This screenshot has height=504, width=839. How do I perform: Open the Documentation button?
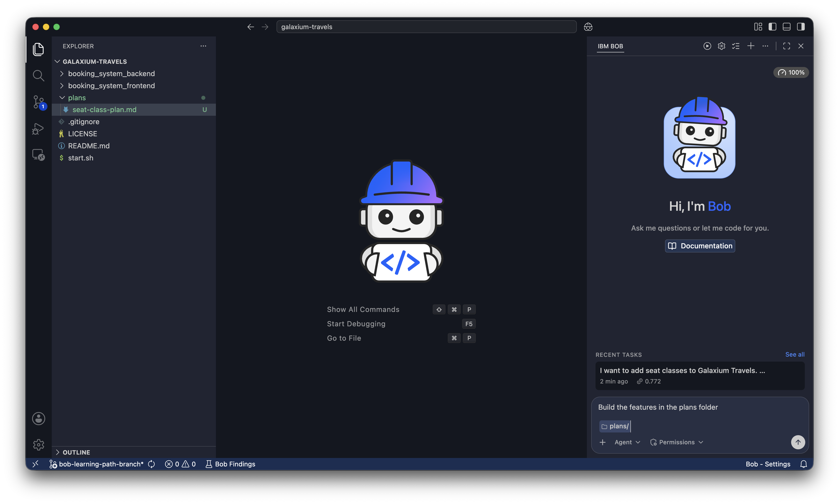tap(700, 246)
